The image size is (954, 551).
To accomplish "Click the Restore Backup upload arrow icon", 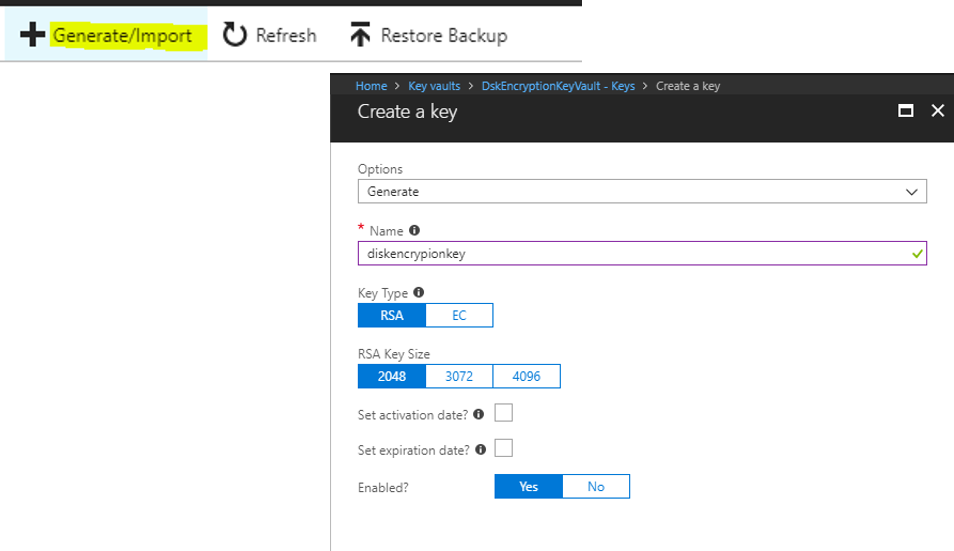I will coord(360,35).
